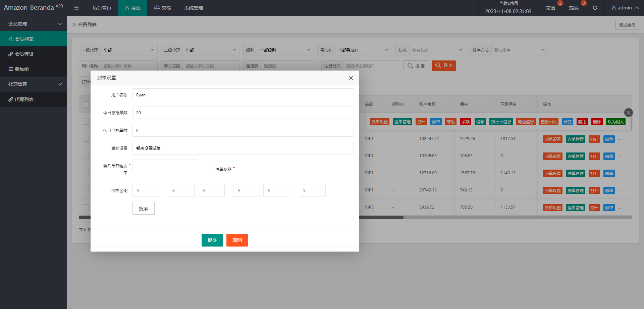Tick the checkbox on the 10108.83 row

(86, 156)
